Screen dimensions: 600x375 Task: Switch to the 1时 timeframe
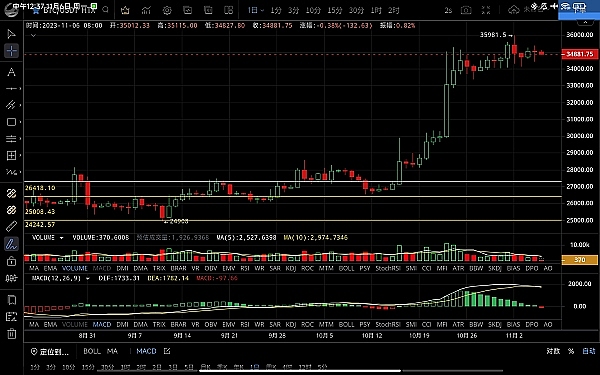(x=376, y=10)
